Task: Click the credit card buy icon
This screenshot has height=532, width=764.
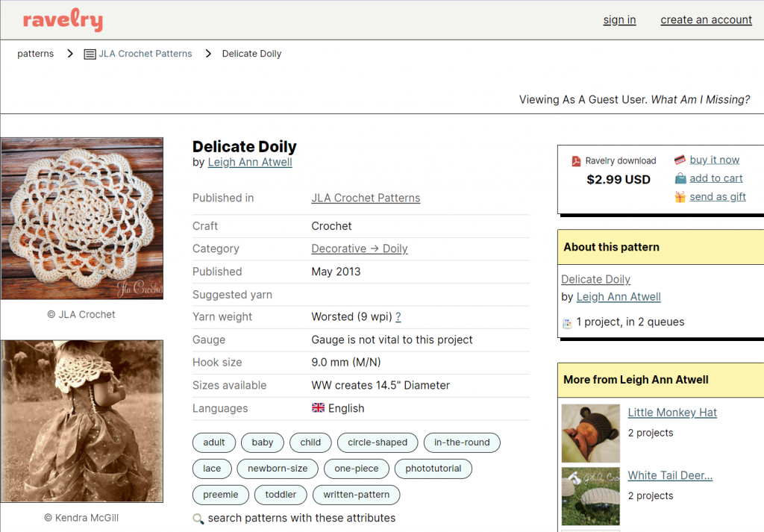Action: pyautogui.click(x=680, y=160)
